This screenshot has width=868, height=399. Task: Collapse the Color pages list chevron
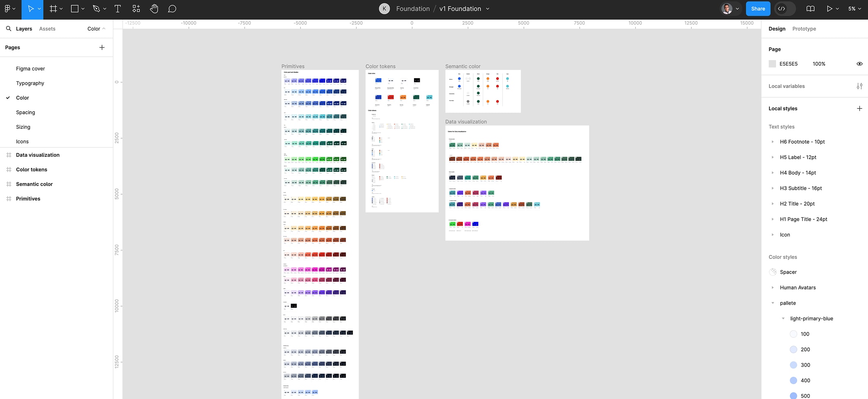tap(104, 28)
